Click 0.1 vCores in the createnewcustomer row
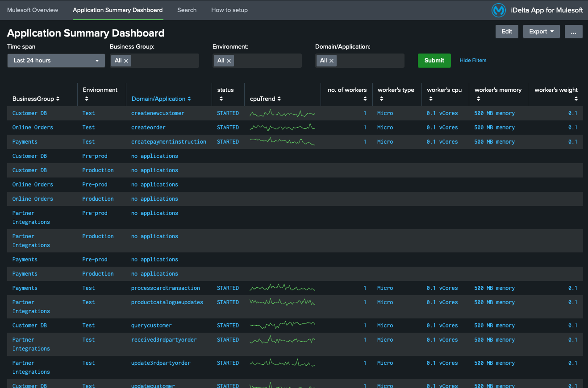 (x=442, y=113)
